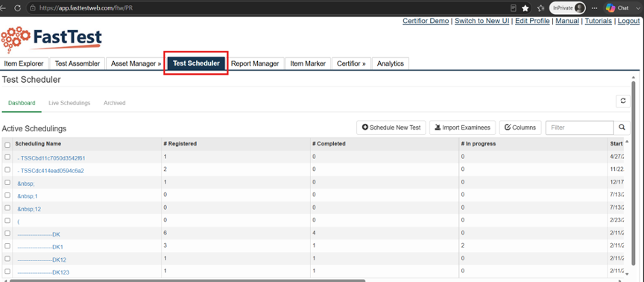The height and width of the screenshot is (282, 644).
Task: Open browser settings ellipsis menu
Action: point(594,7)
